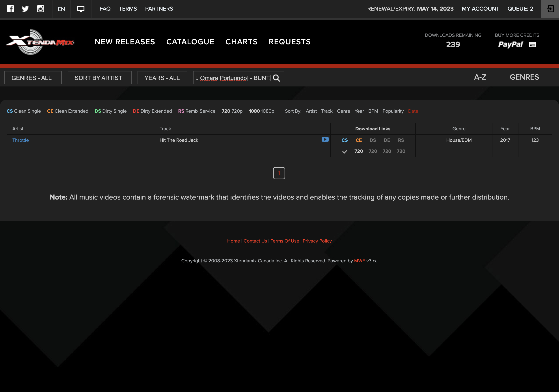Image resolution: width=559 pixels, height=392 pixels.
Task: View the download QUEUE: 2
Action: click(x=520, y=9)
